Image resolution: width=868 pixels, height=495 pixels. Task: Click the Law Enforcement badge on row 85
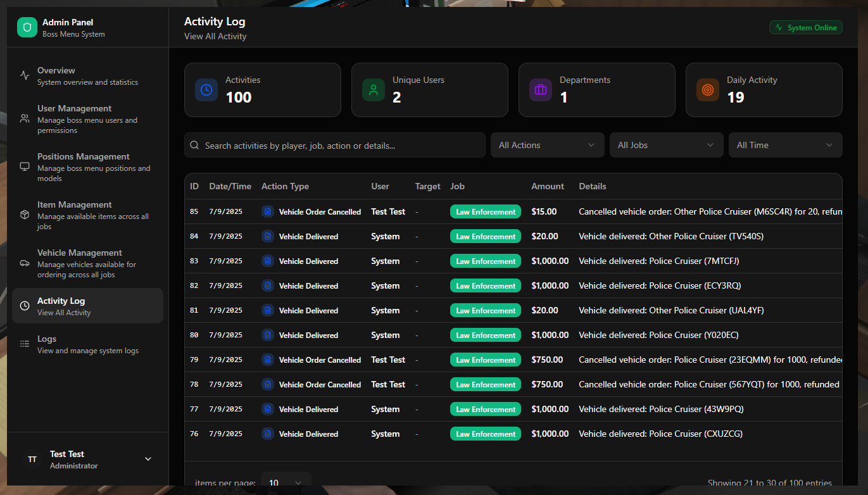(x=485, y=211)
